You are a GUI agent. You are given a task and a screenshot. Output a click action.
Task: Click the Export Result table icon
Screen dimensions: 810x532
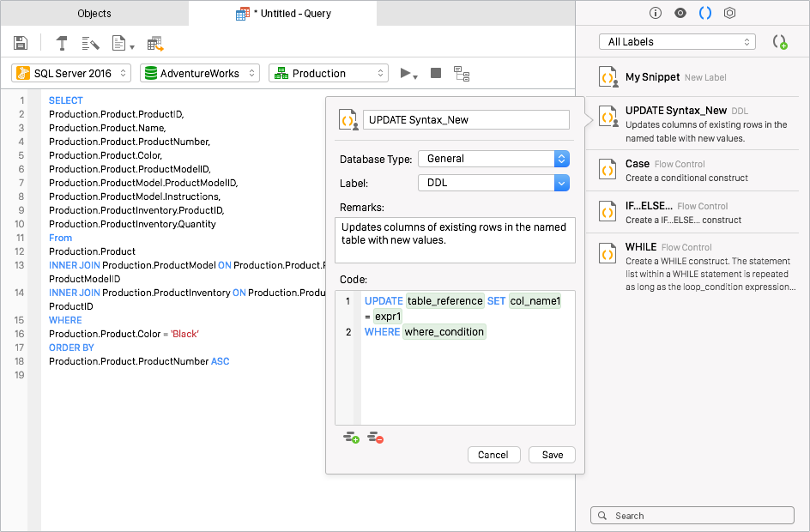pos(155,44)
